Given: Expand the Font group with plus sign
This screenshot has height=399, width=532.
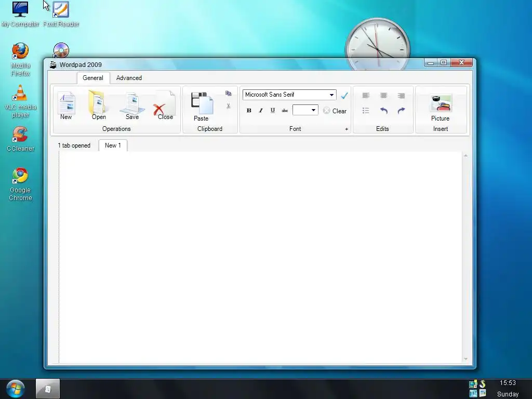Looking at the screenshot, I should pyautogui.click(x=347, y=129).
